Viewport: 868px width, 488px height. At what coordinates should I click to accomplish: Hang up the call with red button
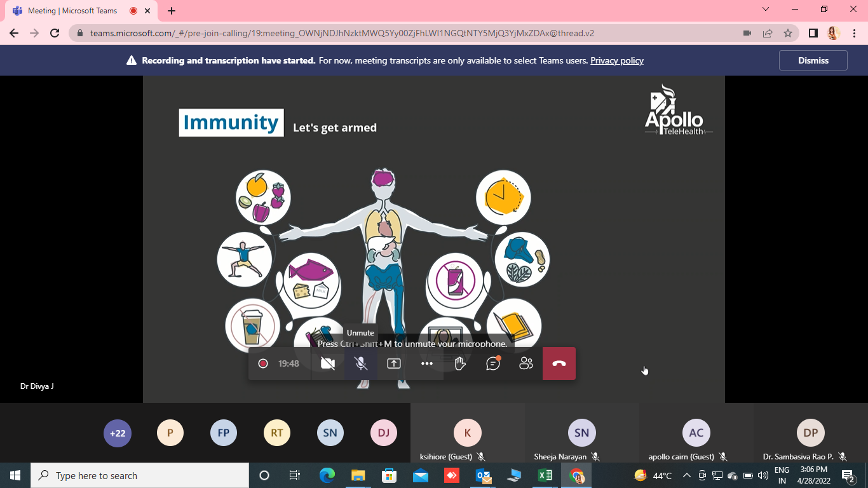pos(559,363)
